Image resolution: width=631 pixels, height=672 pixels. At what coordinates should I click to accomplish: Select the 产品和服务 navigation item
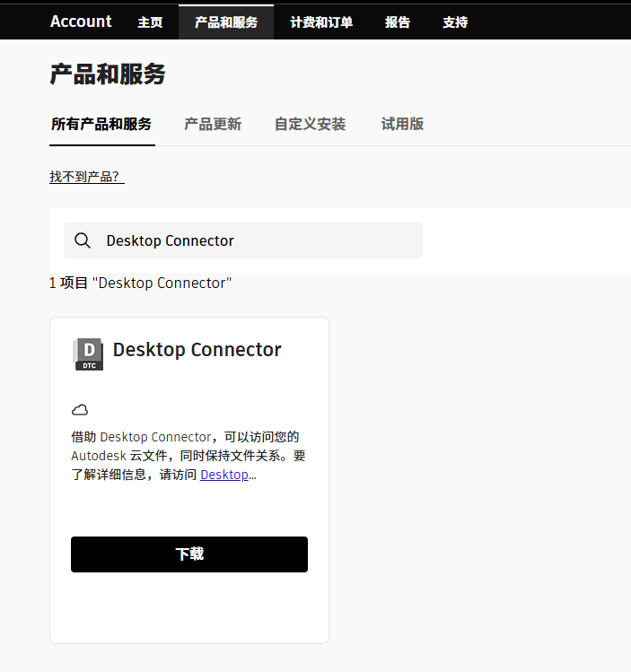tap(226, 22)
